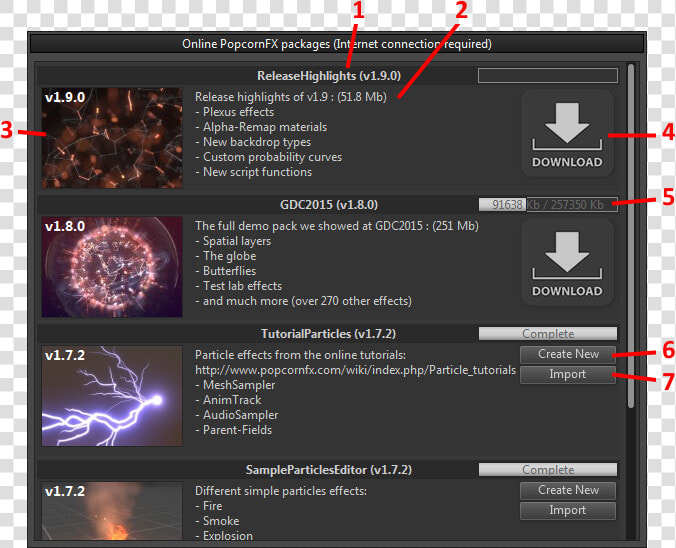The width and height of the screenshot is (676, 548).
Task: Select the v1.7.2 fire preview thumbnail
Action: pos(112,510)
